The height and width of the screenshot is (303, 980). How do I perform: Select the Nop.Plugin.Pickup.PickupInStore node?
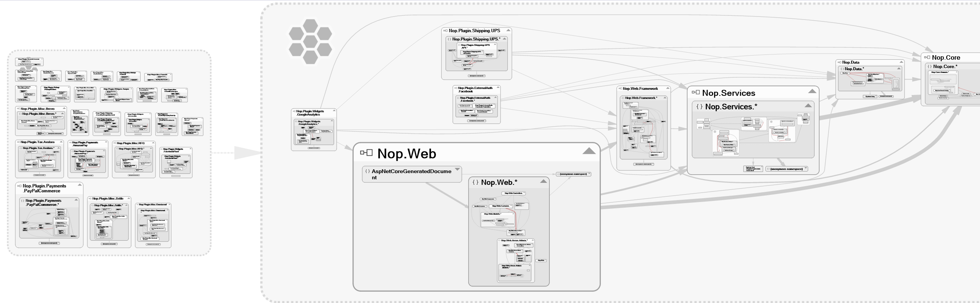[x=56, y=94]
